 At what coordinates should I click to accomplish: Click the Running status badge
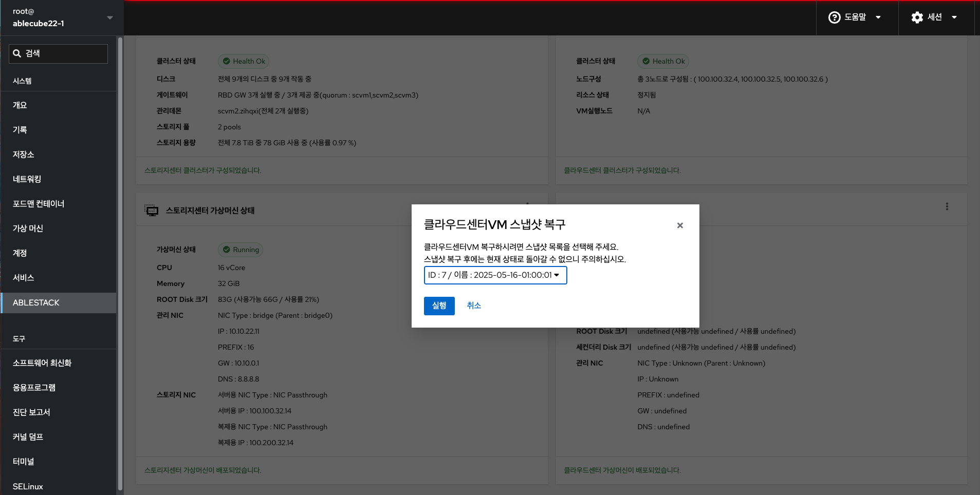click(241, 250)
